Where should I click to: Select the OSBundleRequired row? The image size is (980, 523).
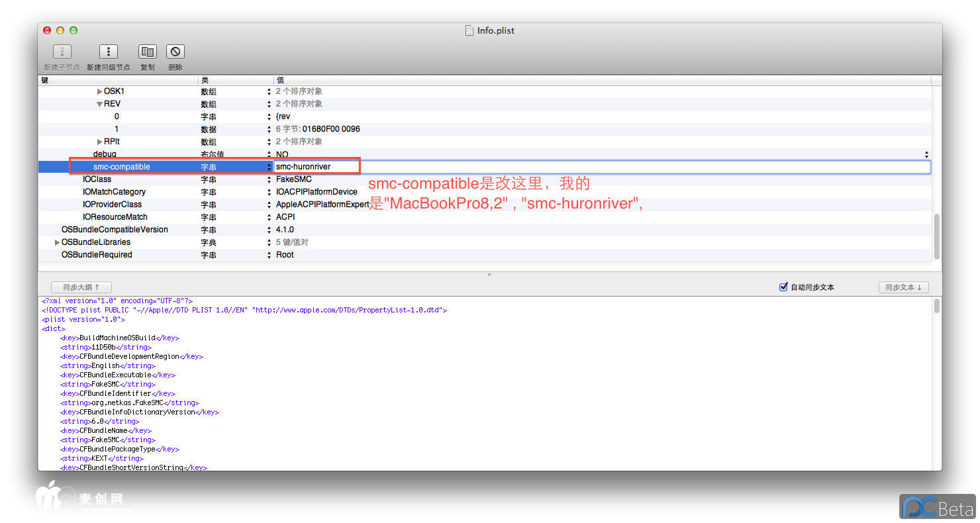pos(97,255)
